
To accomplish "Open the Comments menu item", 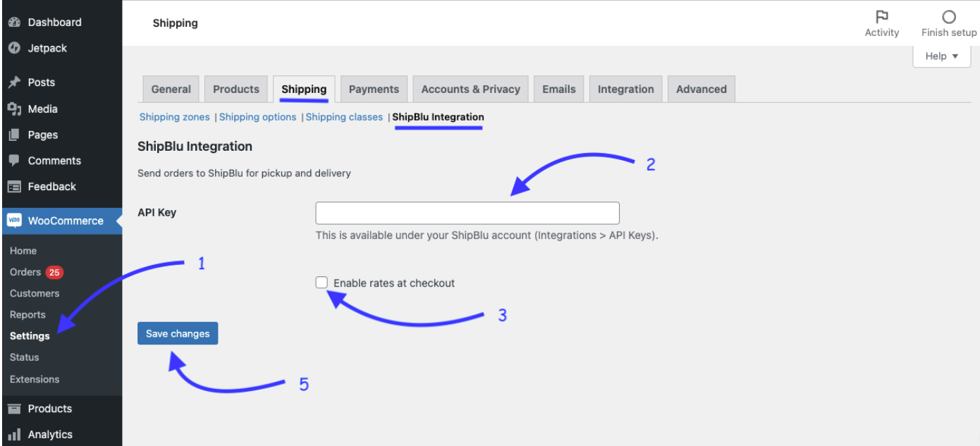I will point(61,161).
